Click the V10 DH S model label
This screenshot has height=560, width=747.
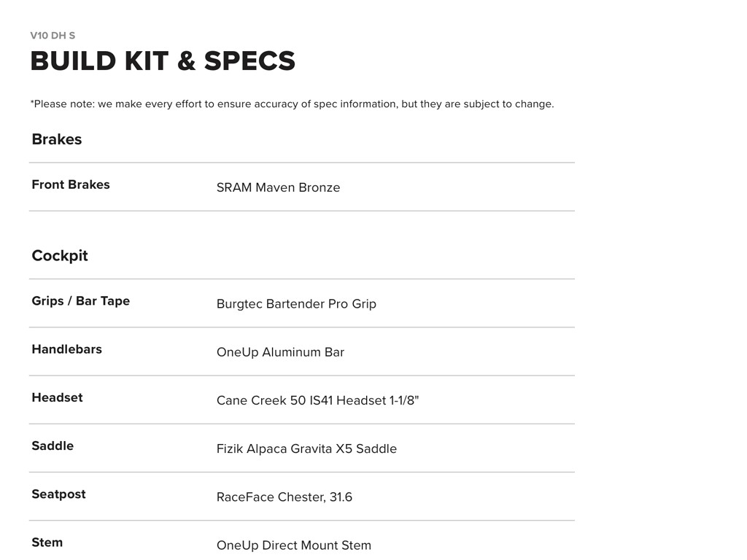point(53,35)
